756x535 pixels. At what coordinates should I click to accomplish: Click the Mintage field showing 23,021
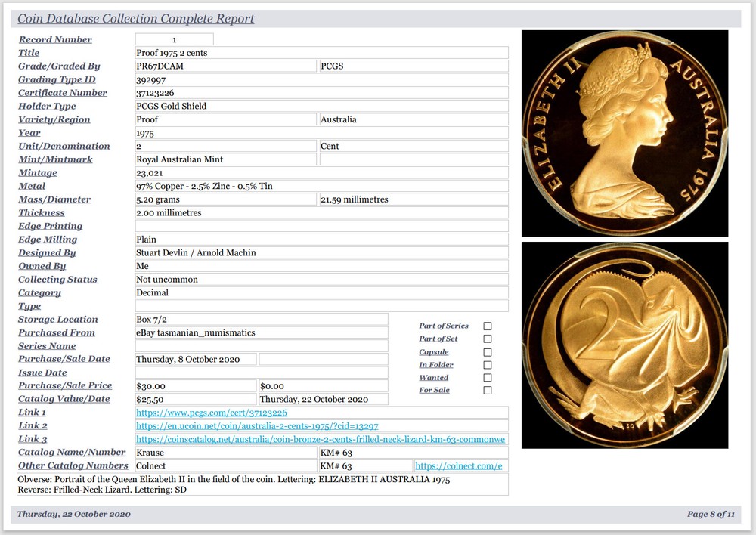tap(321, 172)
